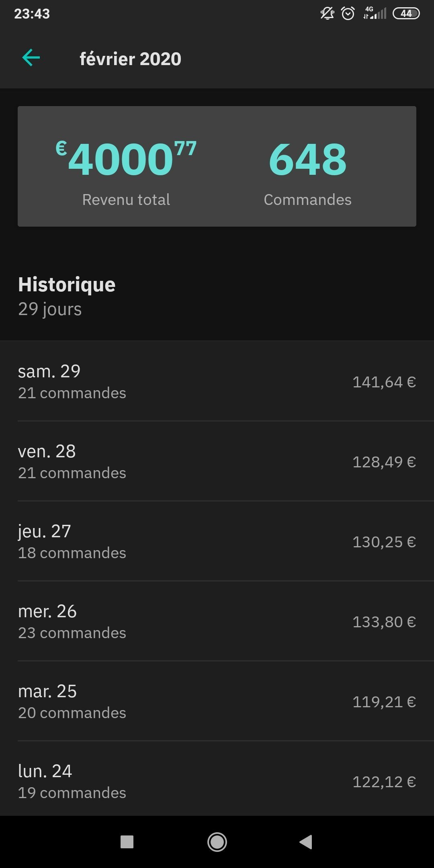Tap the alarm clock status icon
The width and height of the screenshot is (434, 868).
coord(348,14)
